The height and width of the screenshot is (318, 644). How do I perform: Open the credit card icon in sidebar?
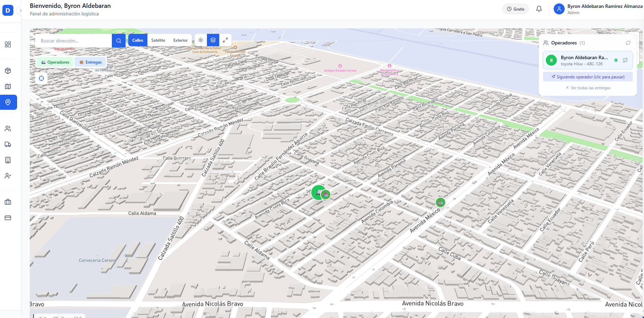[8, 218]
